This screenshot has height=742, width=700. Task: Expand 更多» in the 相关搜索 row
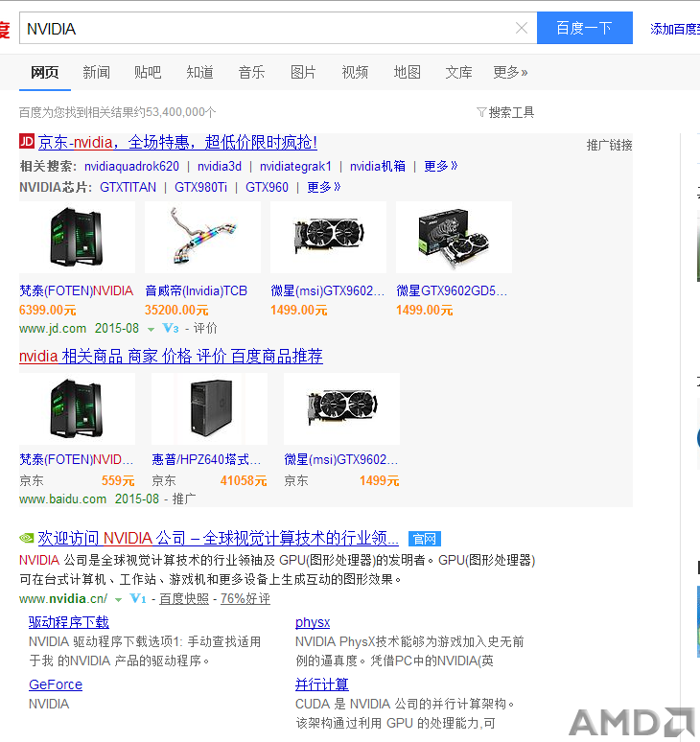click(441, 166)
